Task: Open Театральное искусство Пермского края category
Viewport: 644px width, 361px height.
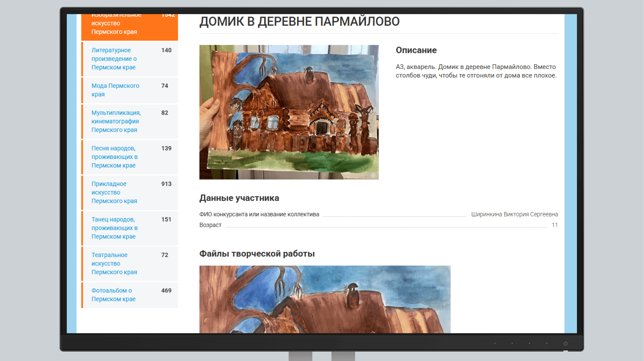Action: [x=114, y=263]
